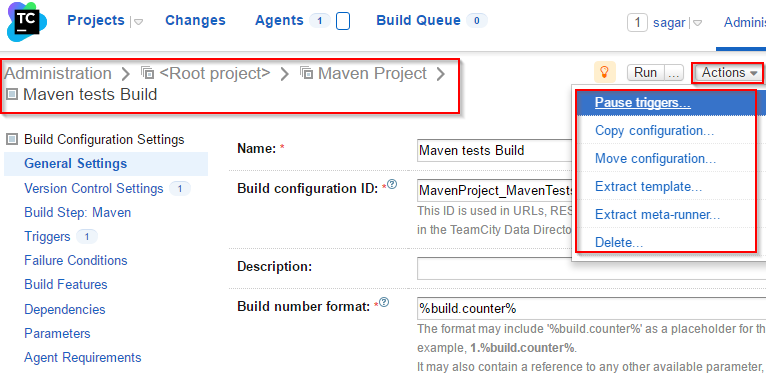
Task: Collapse the Actions dropdown menu
Action: point(729,73)
